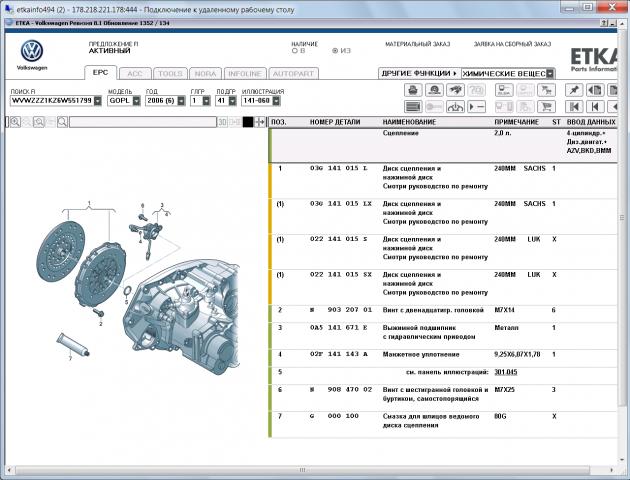Click the handshake icon button
Viewport: 630px width, 480px height.
[x=455, y=90]
